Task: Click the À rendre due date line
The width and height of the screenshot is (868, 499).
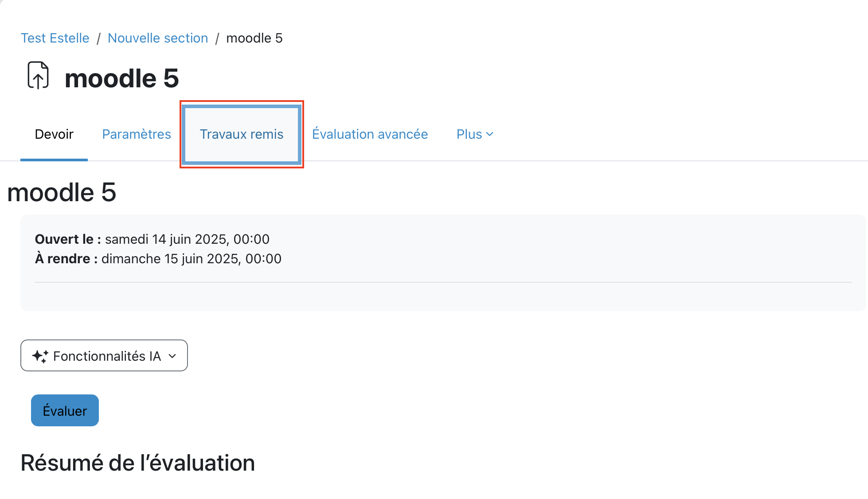Action: 158,259
